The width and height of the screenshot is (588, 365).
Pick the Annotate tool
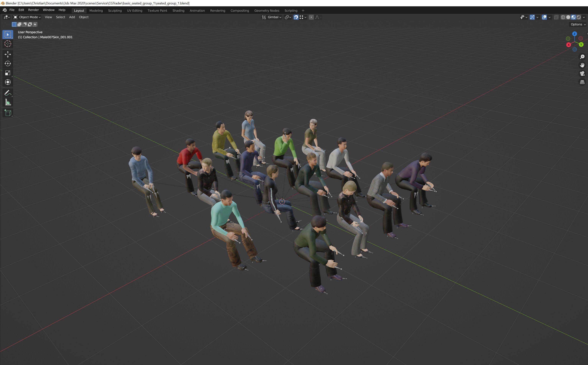8,92
